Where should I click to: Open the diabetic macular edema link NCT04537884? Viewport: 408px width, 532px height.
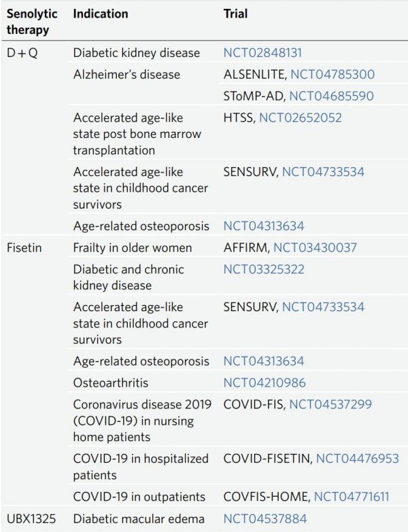click(x=265, y=519)
